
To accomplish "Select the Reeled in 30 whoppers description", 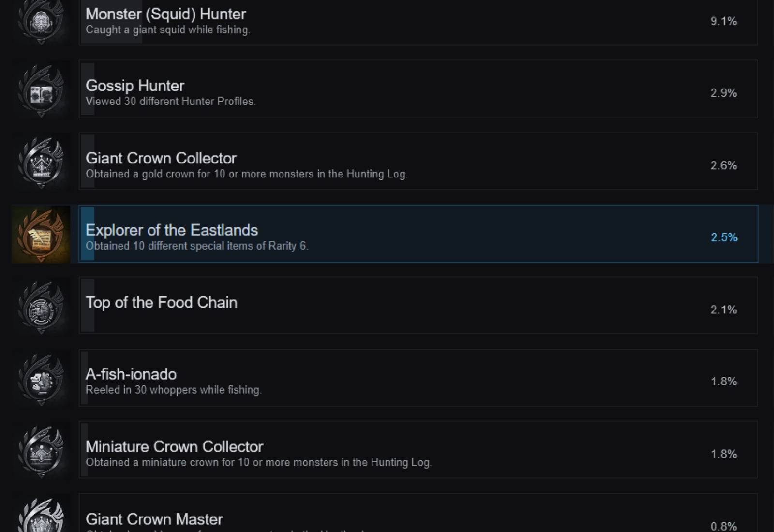I will (x=174, y=390).
